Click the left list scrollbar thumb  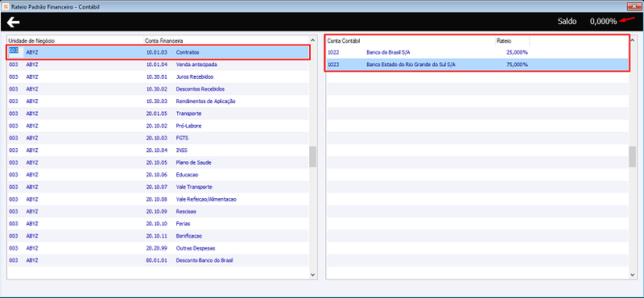[x=312, y=156]
